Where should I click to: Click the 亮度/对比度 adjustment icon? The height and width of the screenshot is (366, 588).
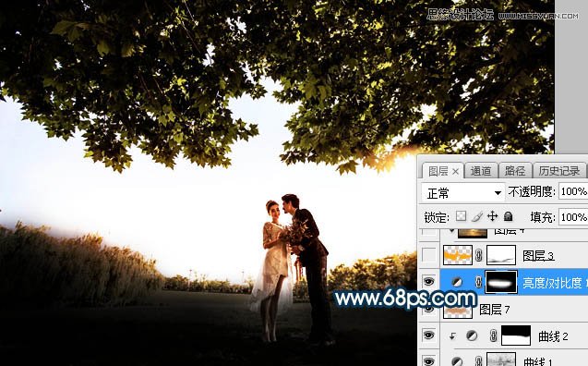click(x=456, y=282)
